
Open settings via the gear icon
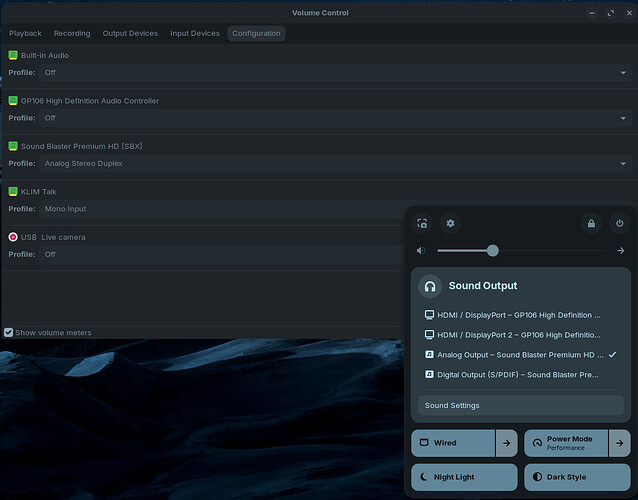click(450, 223)
